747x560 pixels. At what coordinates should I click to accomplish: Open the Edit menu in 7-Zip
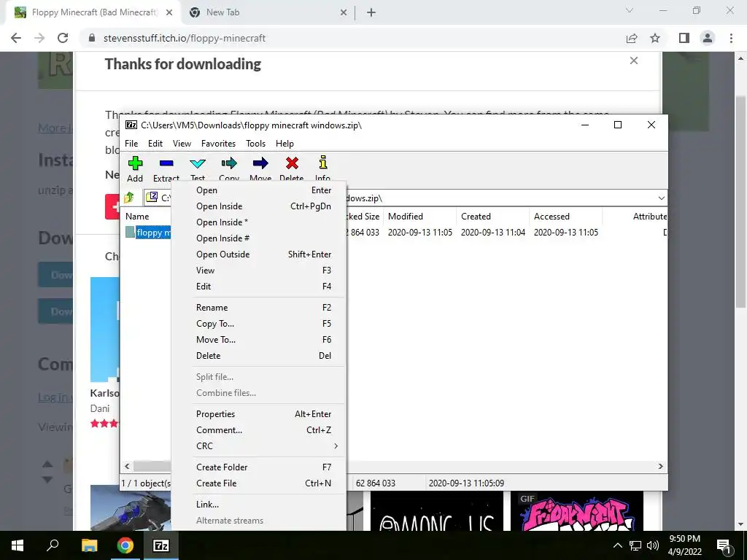155,144
